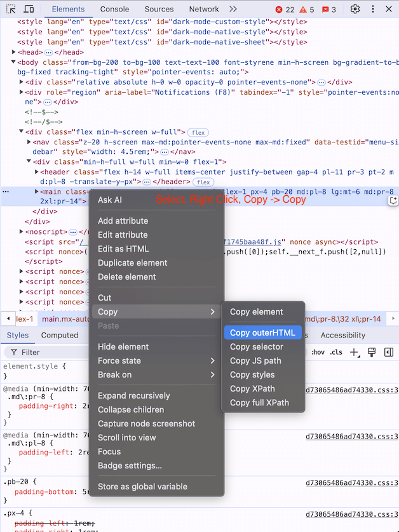
Task: Click the three-dot gutter beside main element
Action: (x=6, y=192)
